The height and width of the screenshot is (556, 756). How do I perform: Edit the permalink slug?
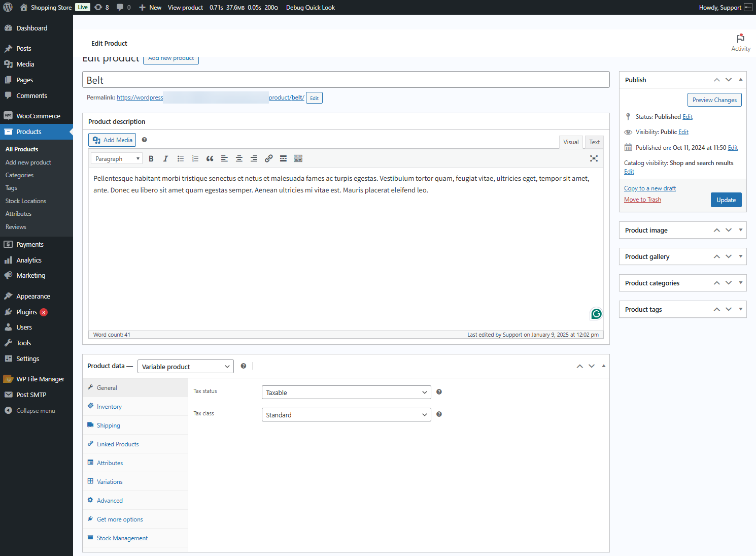pos(314,98)
